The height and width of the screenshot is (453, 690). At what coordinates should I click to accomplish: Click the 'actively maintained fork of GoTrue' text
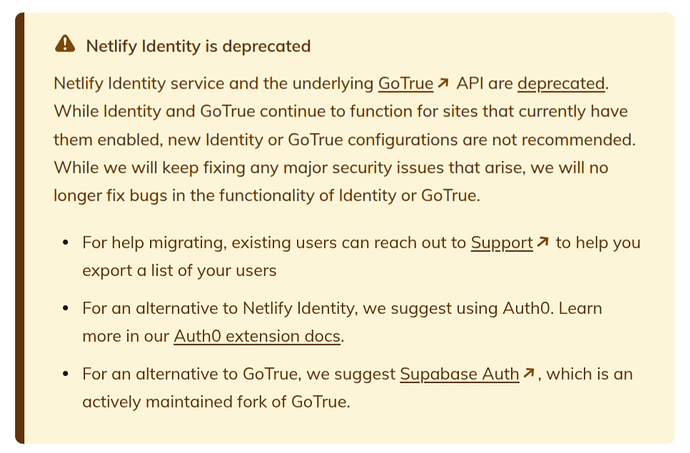(x=216, y=401)
